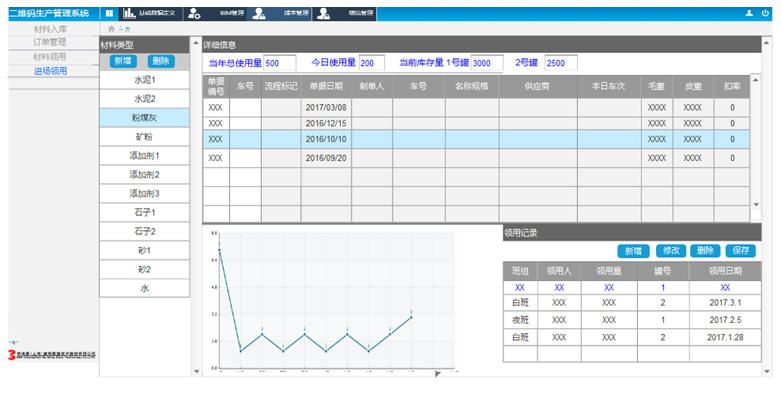The height and width of the screenshot is (399, 782).
Task: Select 添加剂1 in material type list
Action: click(x=145, y=156)
